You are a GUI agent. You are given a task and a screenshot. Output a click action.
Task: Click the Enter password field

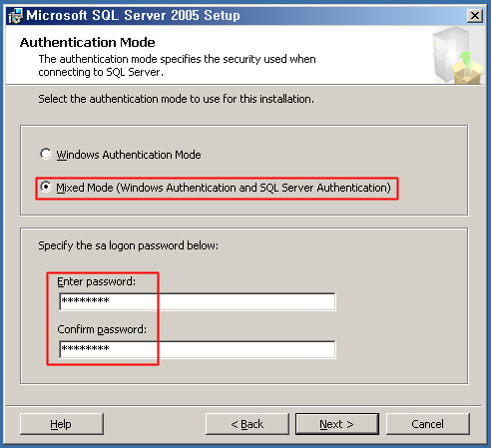point(198,301)
